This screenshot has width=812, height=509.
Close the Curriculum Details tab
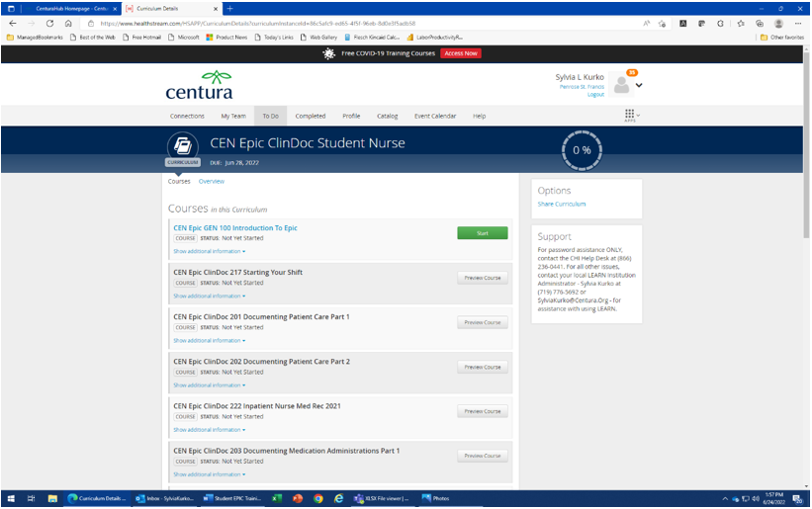[x=216, y=9]
